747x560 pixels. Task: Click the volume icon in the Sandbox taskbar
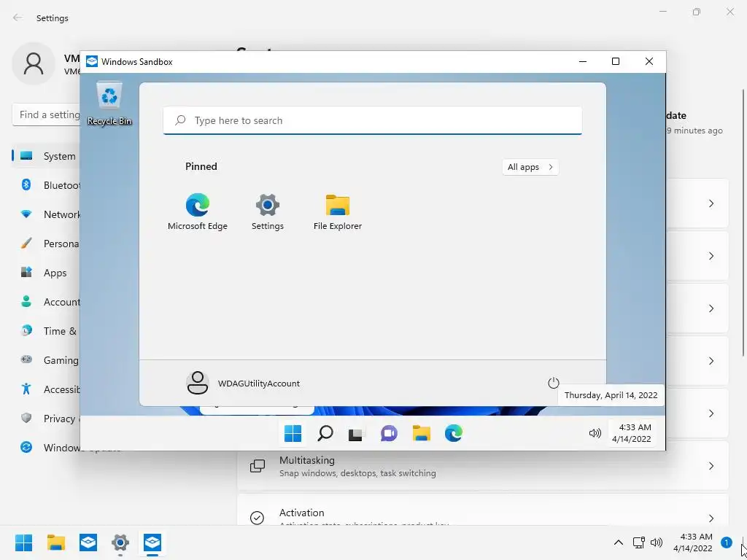coord(595,433)
